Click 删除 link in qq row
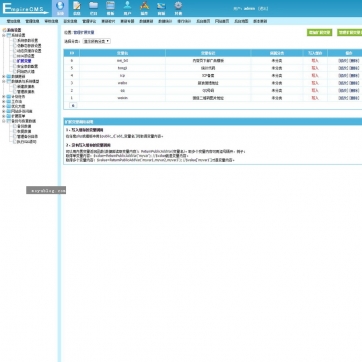The height and width of the screenshot is (362, 362). (x=354, y=90)
